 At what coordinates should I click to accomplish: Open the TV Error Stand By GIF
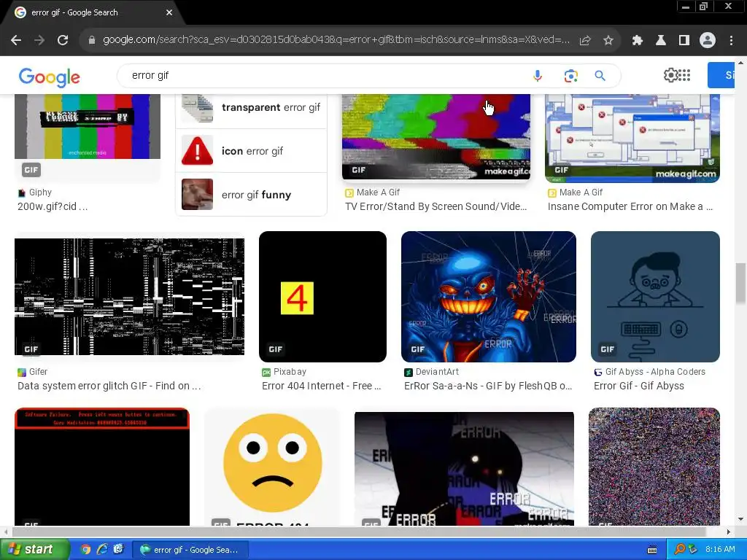click(x=436, y=136)
